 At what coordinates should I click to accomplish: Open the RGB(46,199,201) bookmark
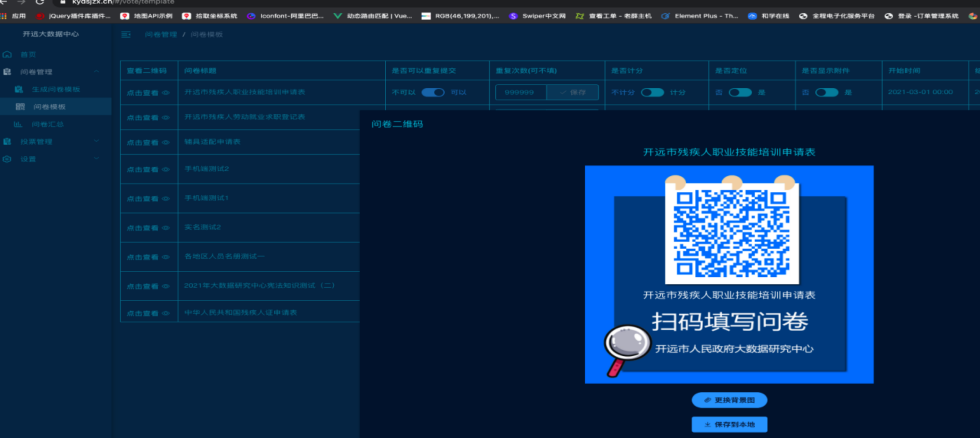click(460, 16)
